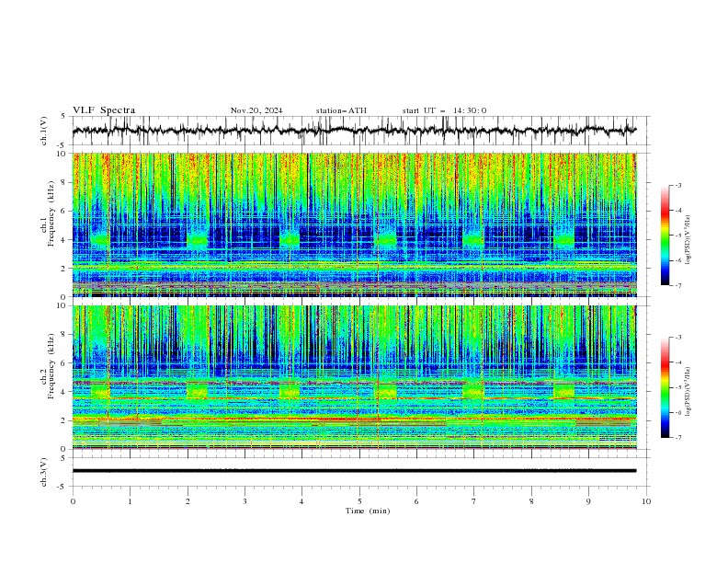
Task: Click the "-7" value on ch.2 color bar
Action: tap(678, 438)
